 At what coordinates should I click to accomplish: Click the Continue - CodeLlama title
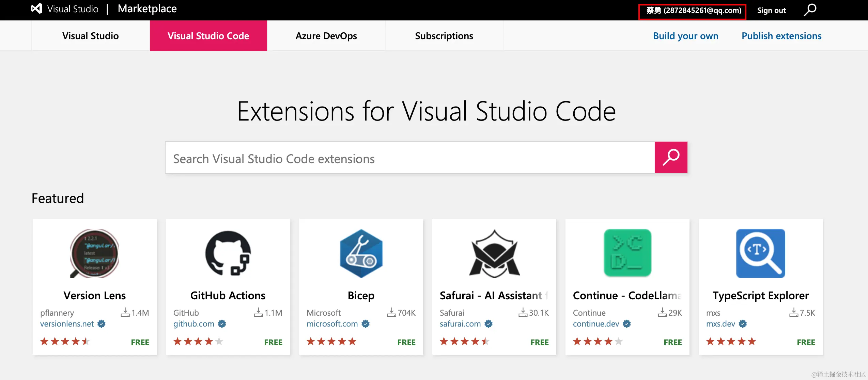(627, 295)
